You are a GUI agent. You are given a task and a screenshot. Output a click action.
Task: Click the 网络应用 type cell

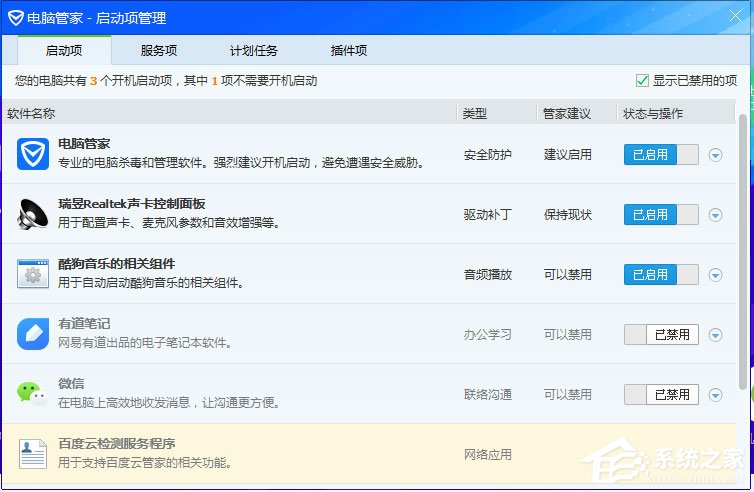coord(488,454)
